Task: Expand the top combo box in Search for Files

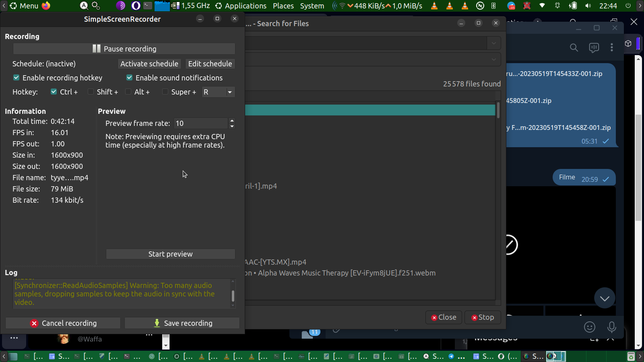Action: pos(493,43)
